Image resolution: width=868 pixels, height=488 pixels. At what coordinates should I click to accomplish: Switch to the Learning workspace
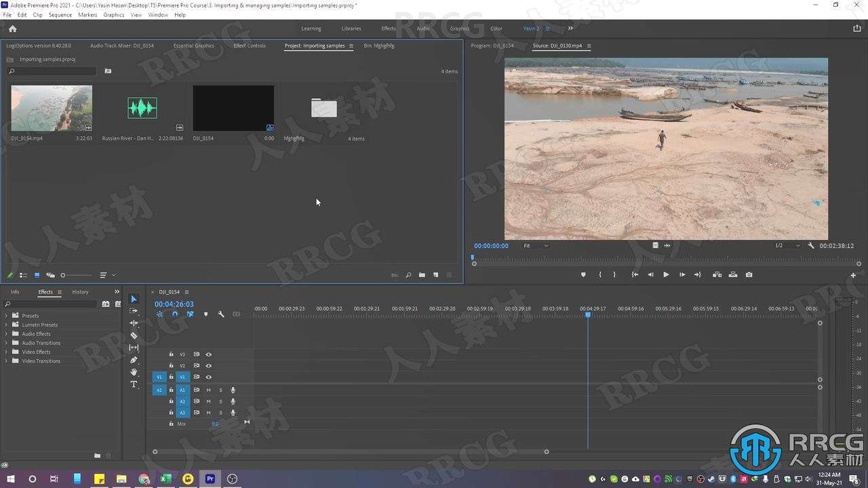(311, 28)
